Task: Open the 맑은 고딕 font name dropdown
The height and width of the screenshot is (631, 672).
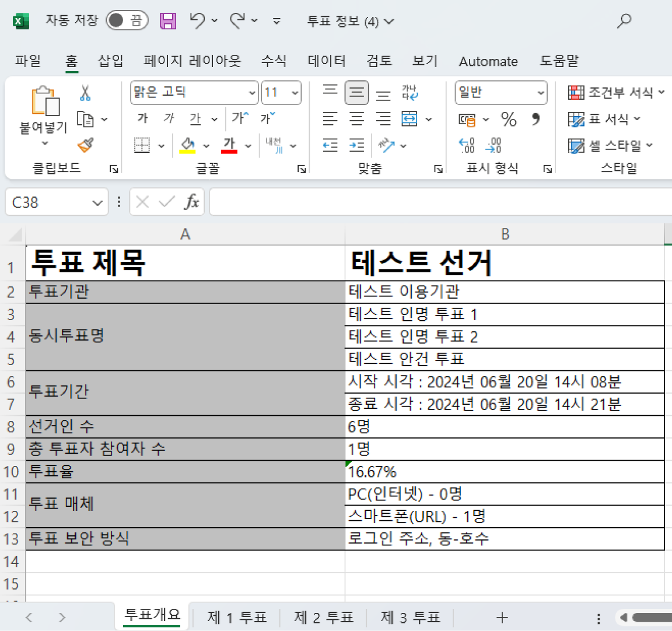Action: [252, 93]
